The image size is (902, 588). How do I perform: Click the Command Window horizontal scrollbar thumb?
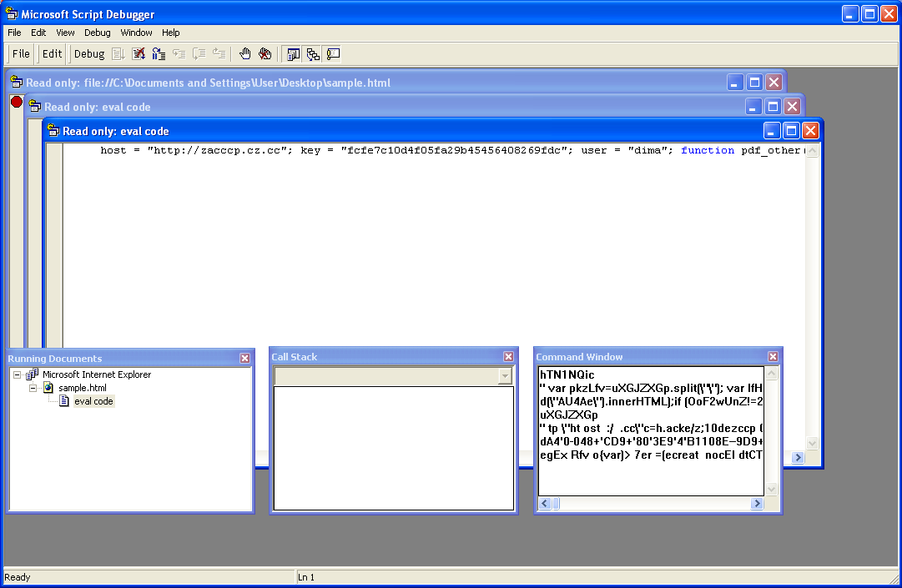click(556, 504)
